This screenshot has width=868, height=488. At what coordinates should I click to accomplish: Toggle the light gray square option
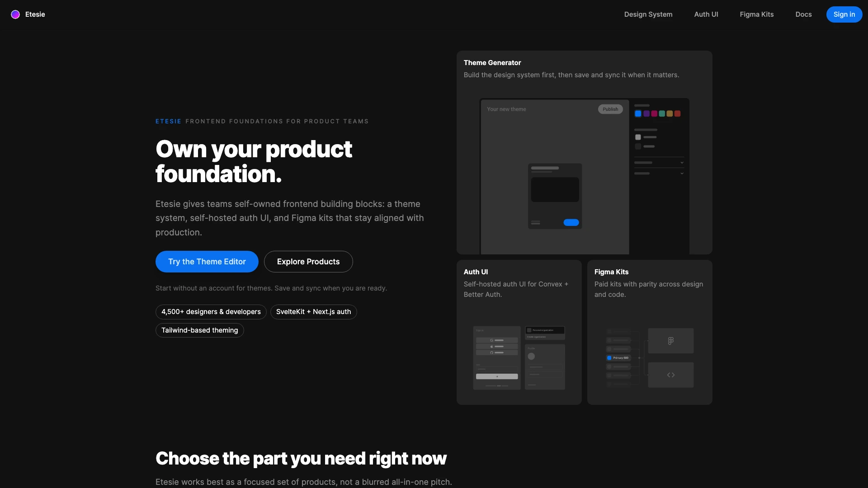(x=638, y=137)
